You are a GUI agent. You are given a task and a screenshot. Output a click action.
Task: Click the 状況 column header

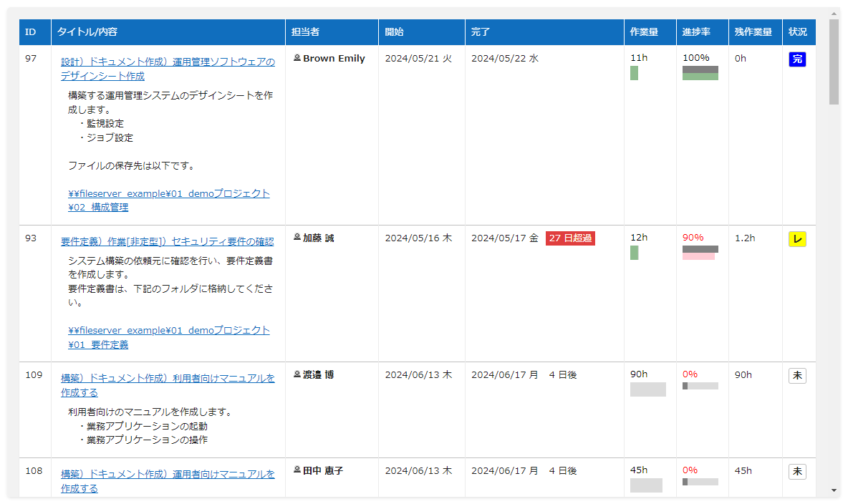(799, 32)
